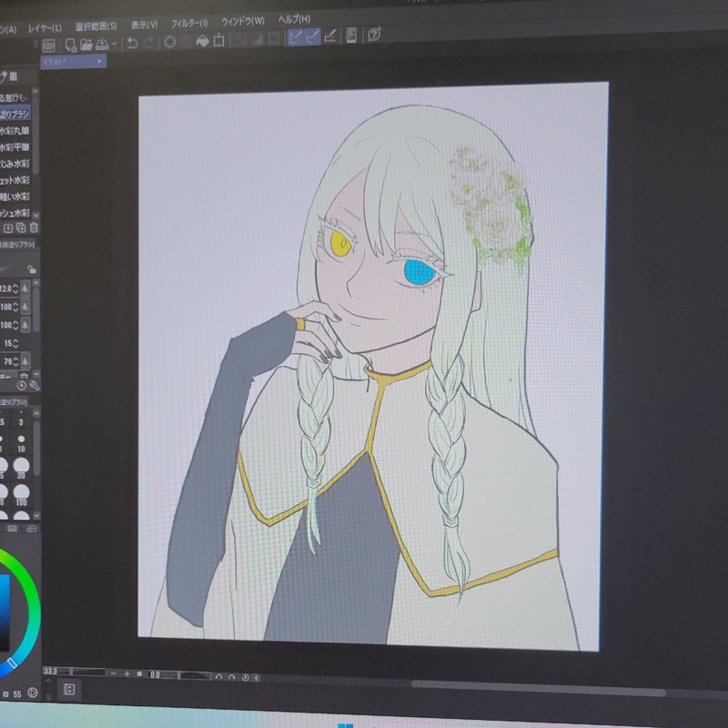Click the greyed Redo arrow icon

click(x=150, y=42)
